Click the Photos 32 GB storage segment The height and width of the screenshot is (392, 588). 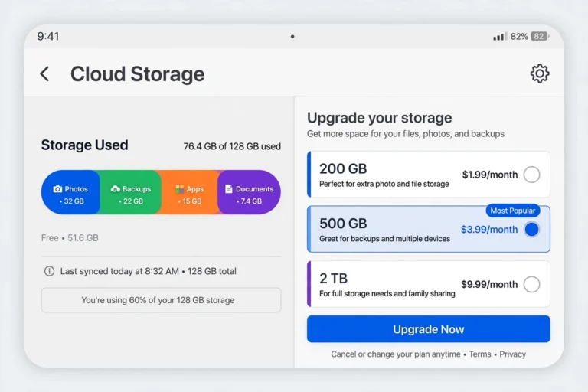coord(70,192)
